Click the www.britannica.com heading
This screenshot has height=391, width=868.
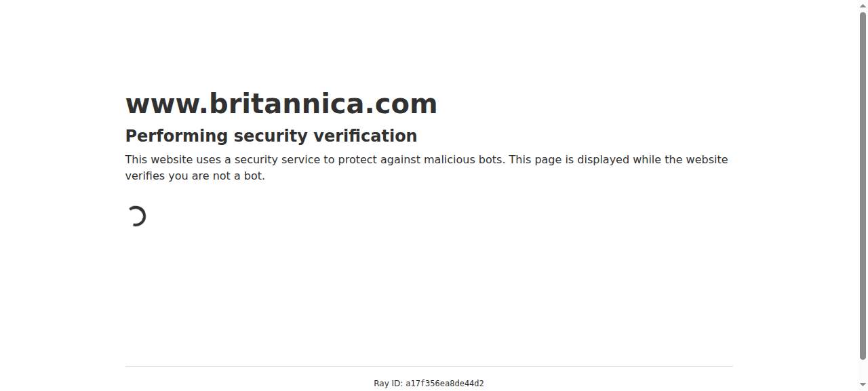pyautogui.click(x=281, y=104)
